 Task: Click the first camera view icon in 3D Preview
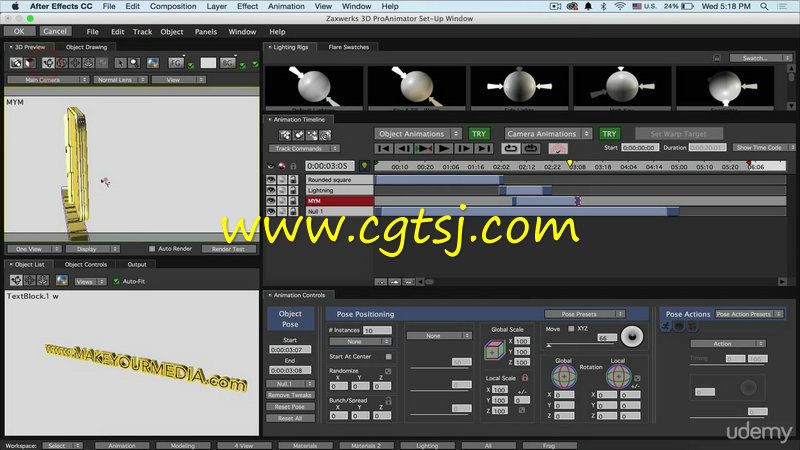pyautogui.click(x=16, y=63)
